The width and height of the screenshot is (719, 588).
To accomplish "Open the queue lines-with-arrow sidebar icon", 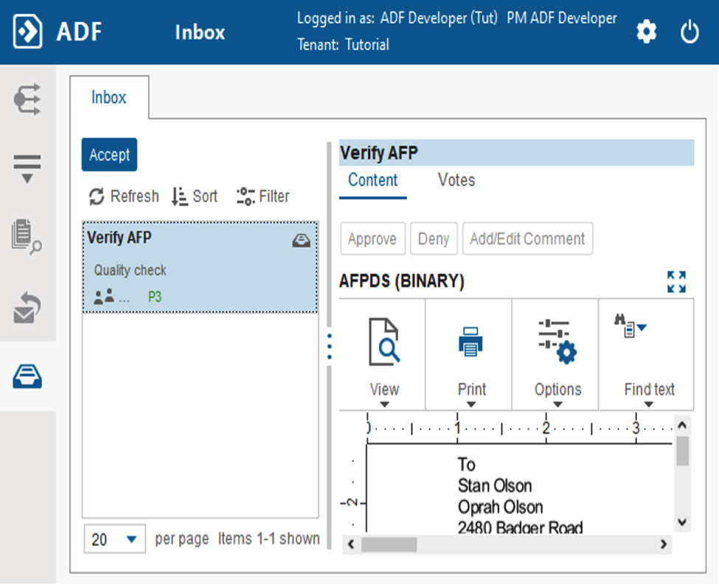I will (x=27, y=169).
